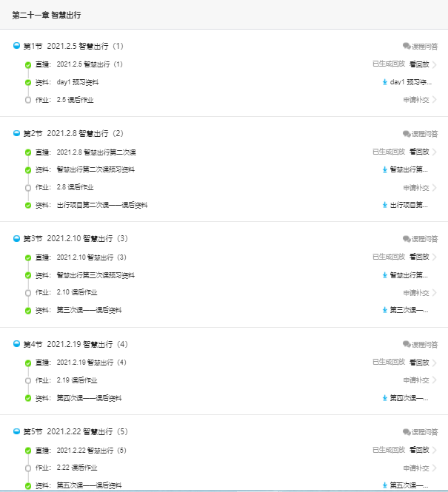Image resolution: width=448 pixels, height=492 pixels.
Task: Open the live lesson 2021.2.22 智慧出行（5）
Action: (x=92, y=450)
